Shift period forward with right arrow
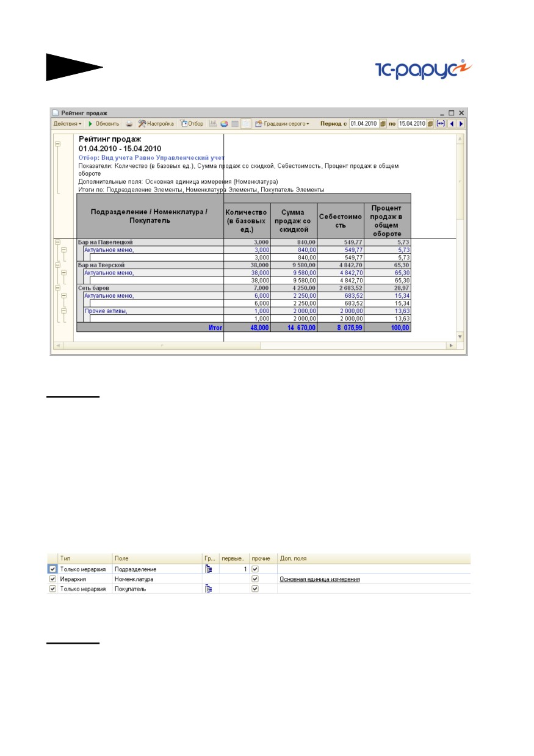This screenshot has width=534, height=756. click(461, 123)
